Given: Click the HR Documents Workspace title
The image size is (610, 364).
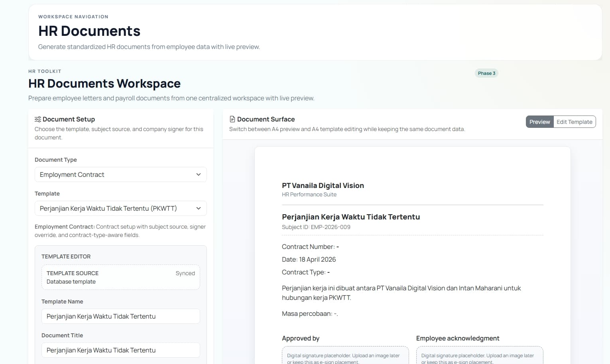Looking at the screenshot, I should coord(104,84).
